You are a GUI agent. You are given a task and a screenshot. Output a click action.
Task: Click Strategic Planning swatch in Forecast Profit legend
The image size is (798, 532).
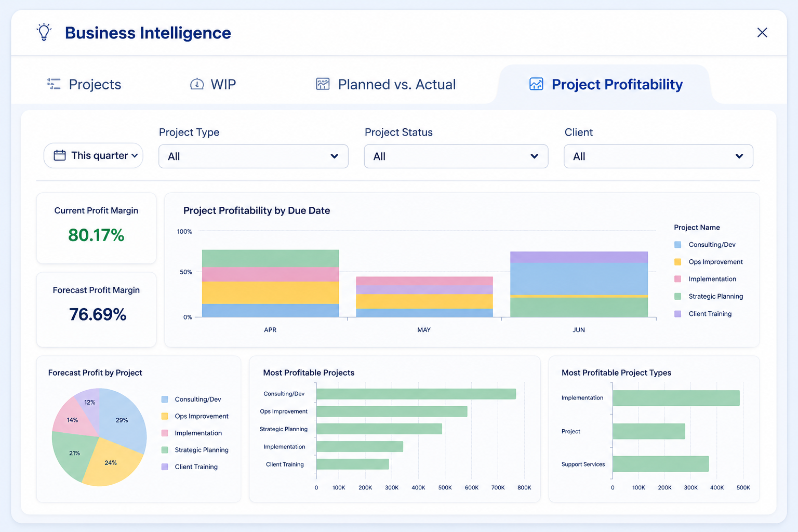coord(165,450)
